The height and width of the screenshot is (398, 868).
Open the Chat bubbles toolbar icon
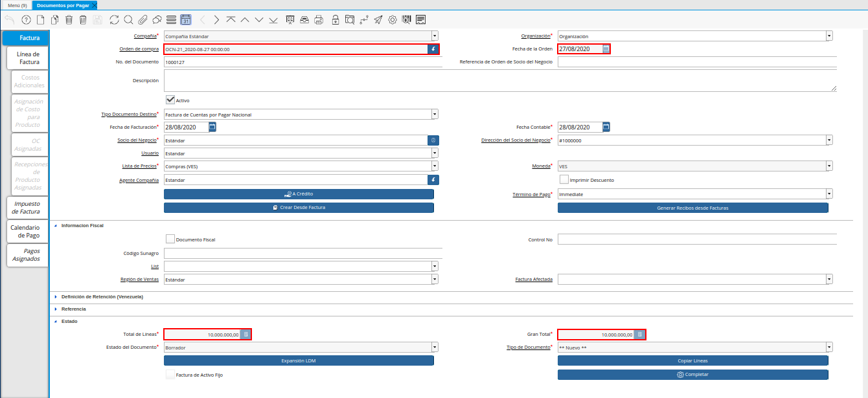(156, 20)
